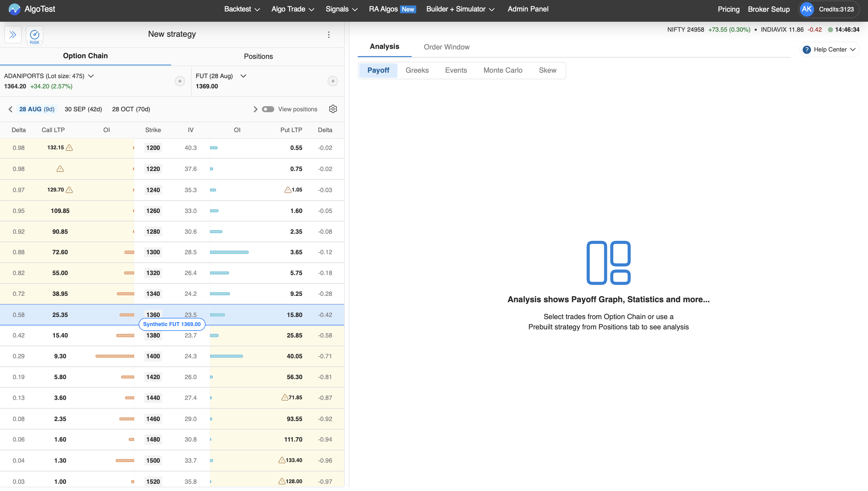Expand ADANIPORTS symbol dropdown

pyautogui.click(x=91, y=76)
